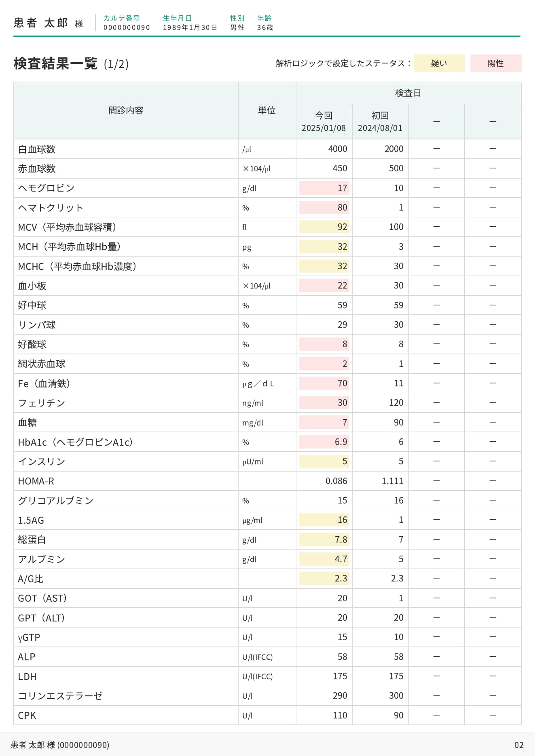Click the 今回 2025/01/08 column header
Screen dimensions: 535x756
[324, 122]
